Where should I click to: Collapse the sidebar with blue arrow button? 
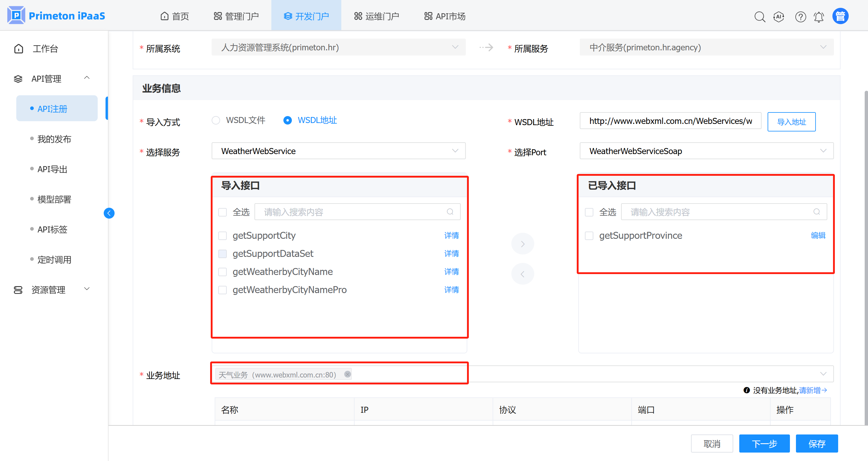[x=109, y=213]
